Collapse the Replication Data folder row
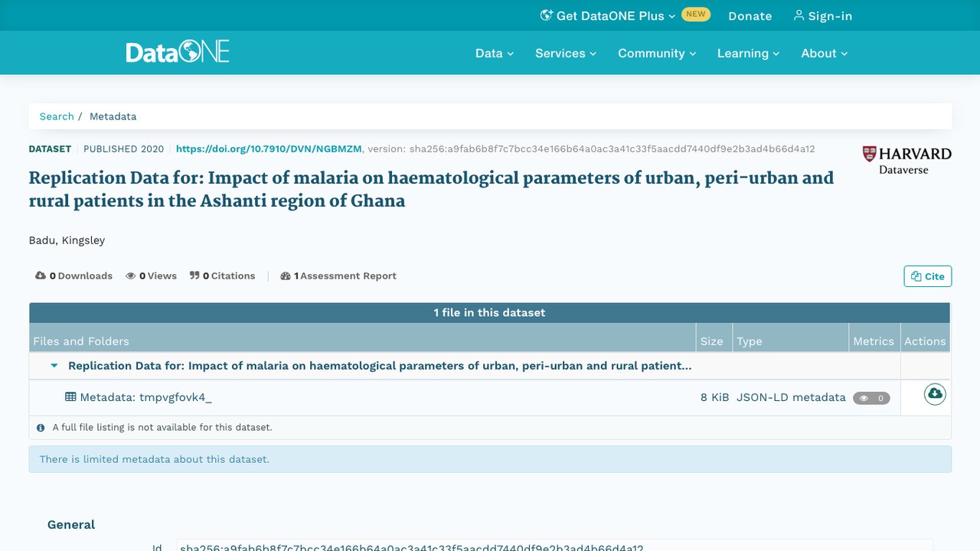This screenshot has width=980, height=551. point(54,366)
